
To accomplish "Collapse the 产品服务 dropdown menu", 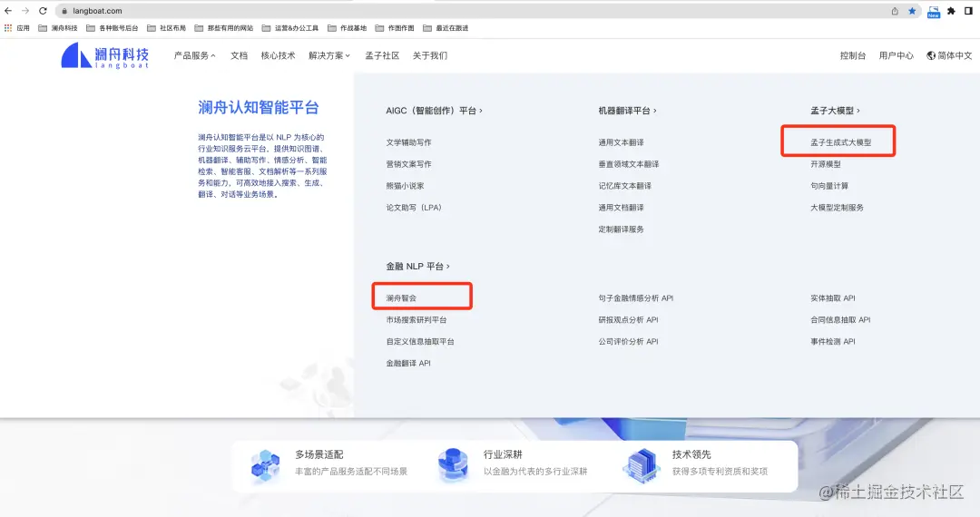I will (194, 55).
